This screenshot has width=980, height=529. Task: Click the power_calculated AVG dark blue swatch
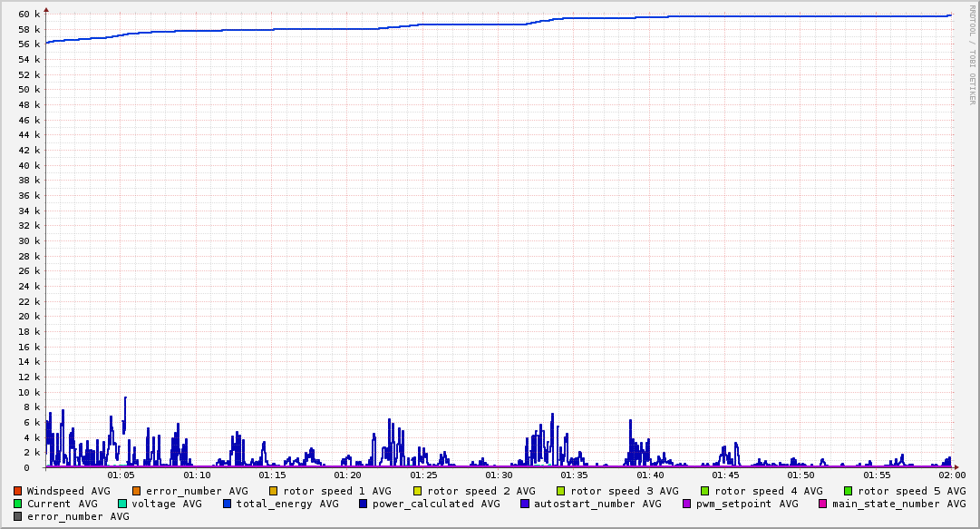363,504
